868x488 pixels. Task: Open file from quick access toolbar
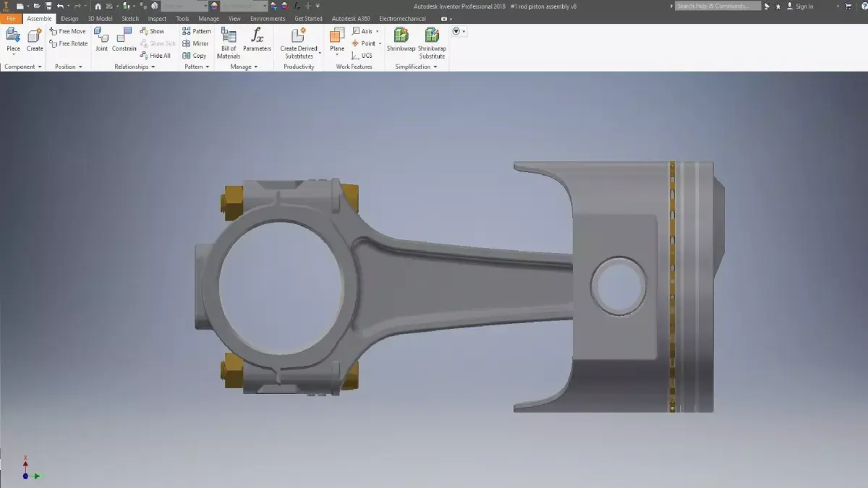pos(37,6)
